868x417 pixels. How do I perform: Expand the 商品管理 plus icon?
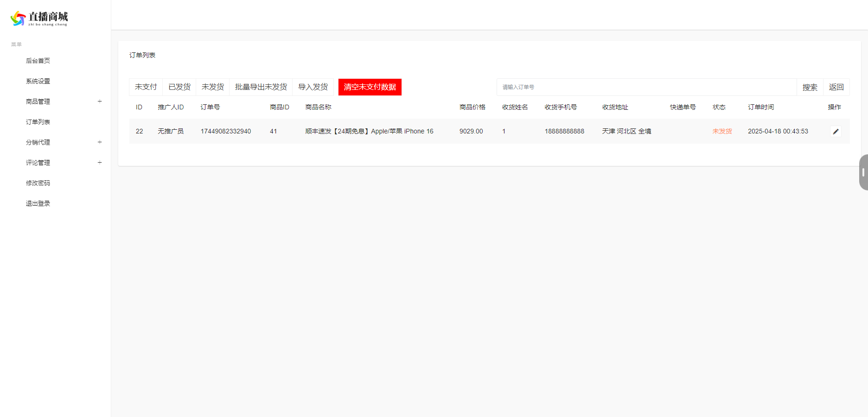click(x=100, y=101)
